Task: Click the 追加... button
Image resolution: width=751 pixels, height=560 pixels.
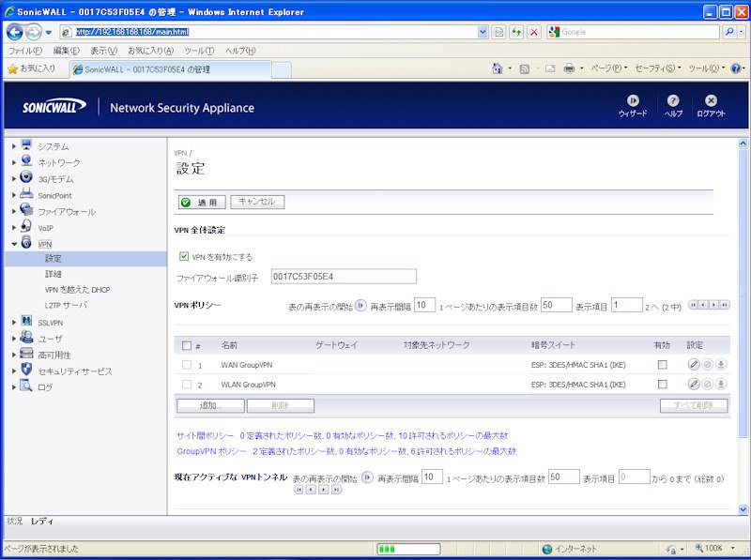Action: (x=210, y=405)
